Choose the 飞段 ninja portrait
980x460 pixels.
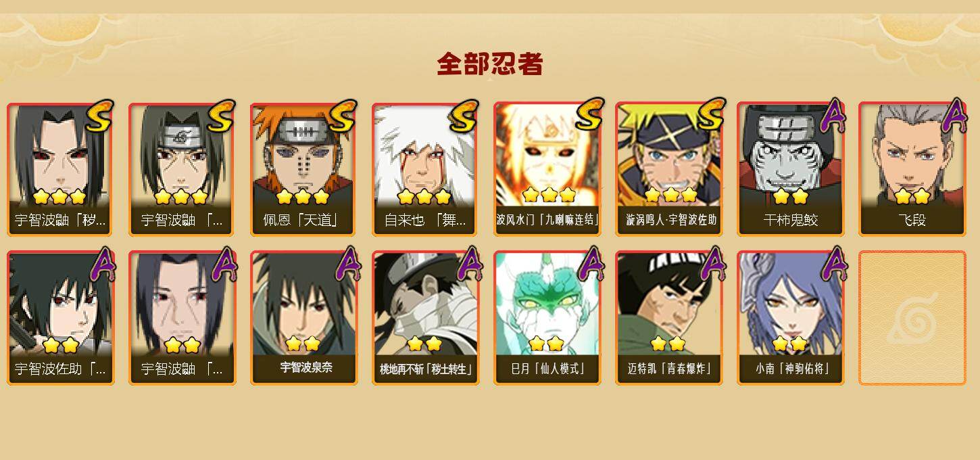912,169
